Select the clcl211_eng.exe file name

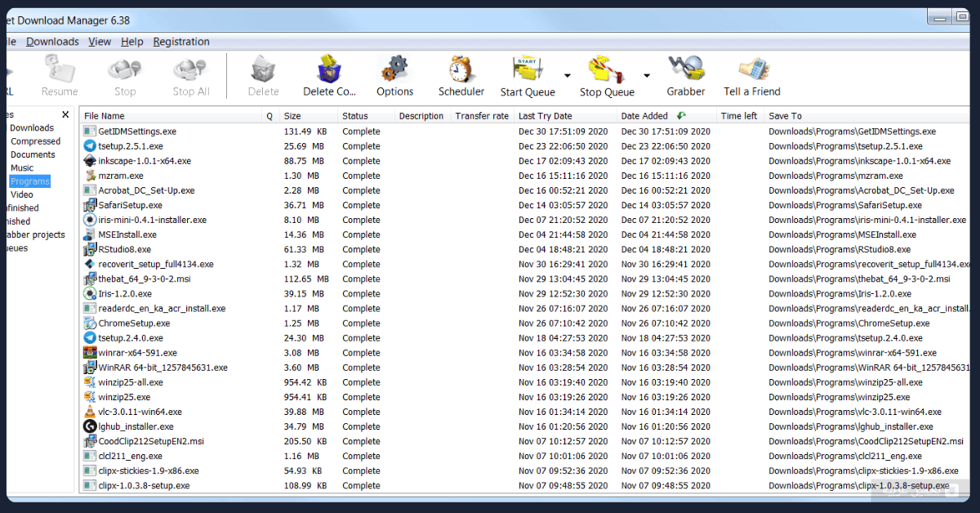click(x=130, y=456)
